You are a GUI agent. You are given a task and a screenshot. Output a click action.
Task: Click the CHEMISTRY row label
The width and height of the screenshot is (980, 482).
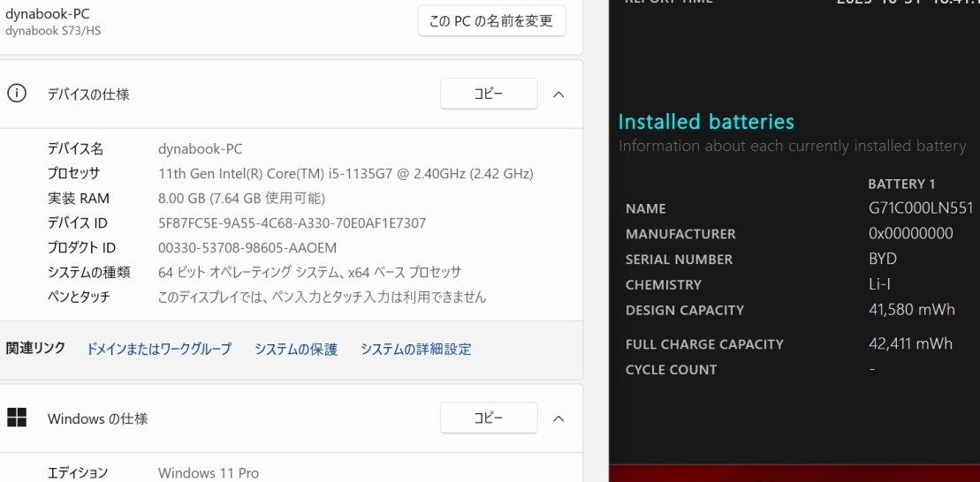(x=663, y=285)
